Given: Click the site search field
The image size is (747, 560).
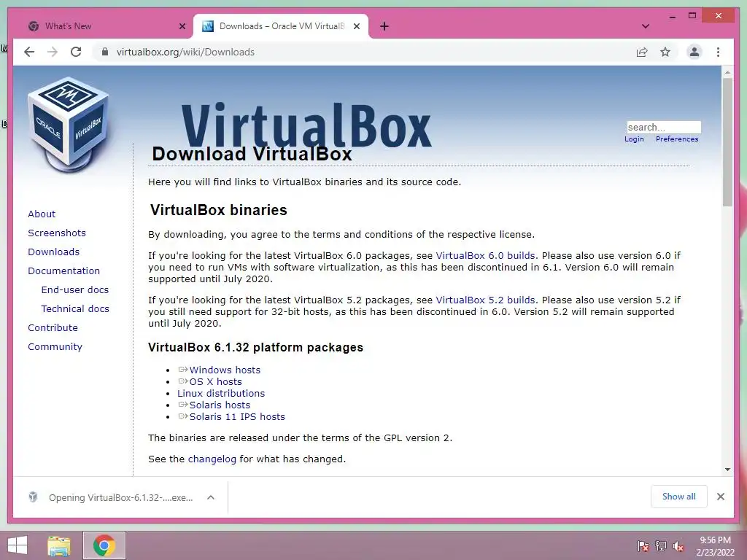Looking at the screenshot, I should click(664, 127).
